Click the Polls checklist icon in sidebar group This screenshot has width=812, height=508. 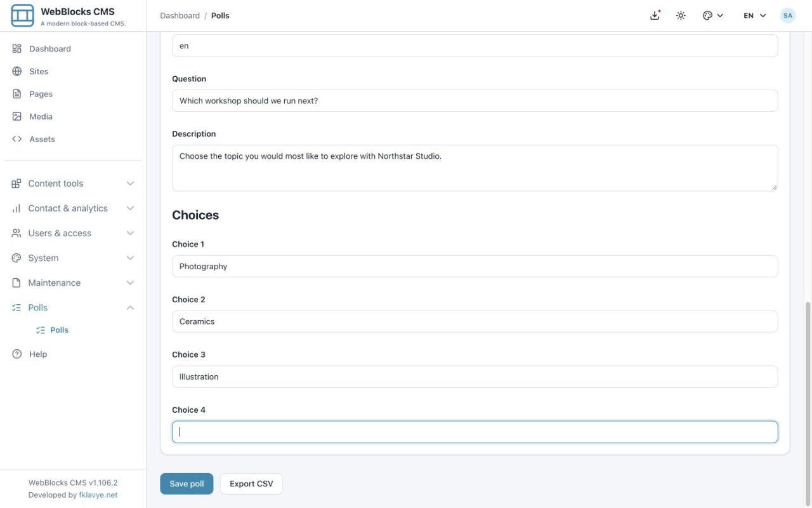pos(16,307)
